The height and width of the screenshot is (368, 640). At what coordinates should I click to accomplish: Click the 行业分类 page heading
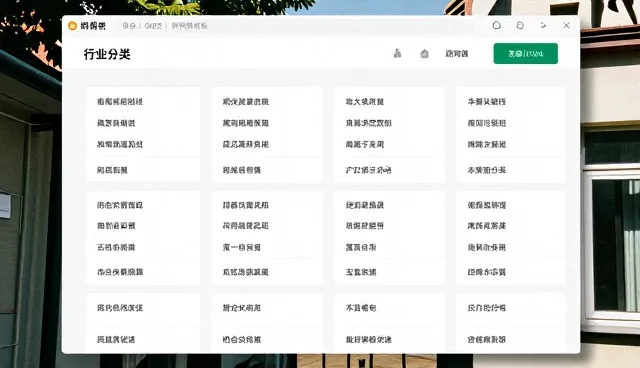click(x=107, y=54)
